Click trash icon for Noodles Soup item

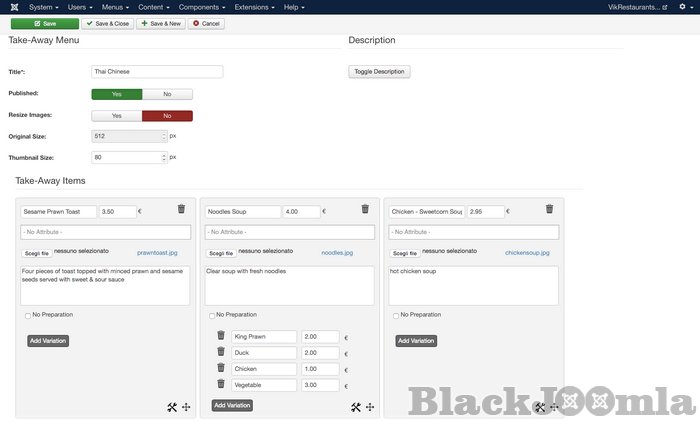365,209
